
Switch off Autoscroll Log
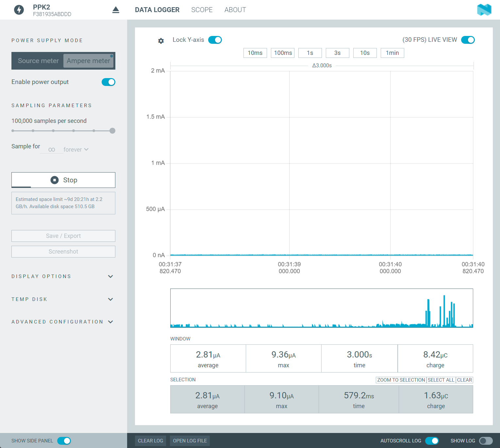pyautogui.click(x=432, y=441)
